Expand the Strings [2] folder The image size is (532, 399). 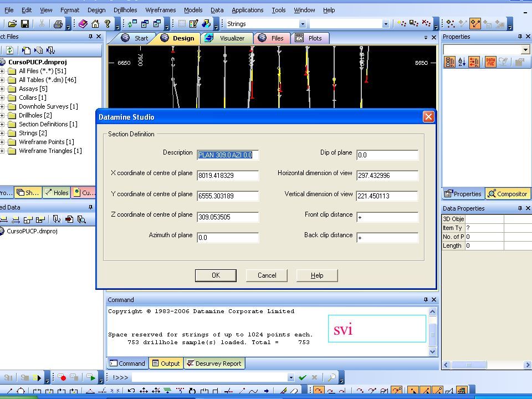2,133
